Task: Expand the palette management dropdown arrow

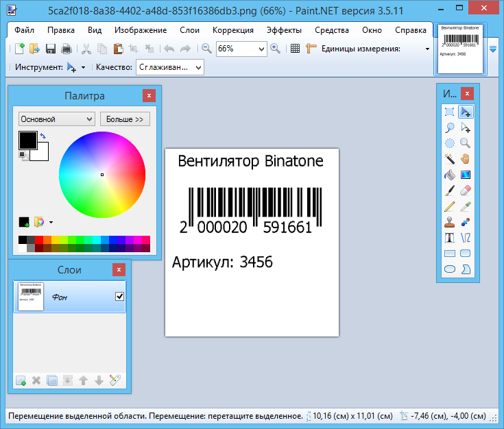Action: [x=51, y=222]
